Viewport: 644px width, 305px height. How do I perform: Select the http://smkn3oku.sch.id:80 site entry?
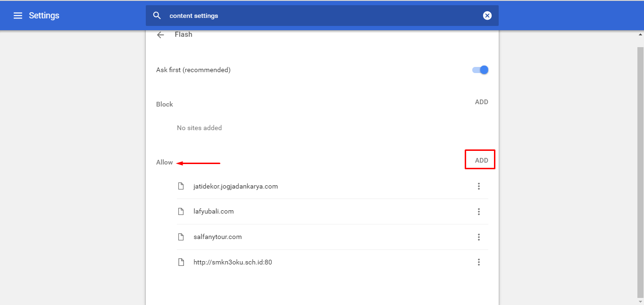pyautogui.click(x=233, y=262)
